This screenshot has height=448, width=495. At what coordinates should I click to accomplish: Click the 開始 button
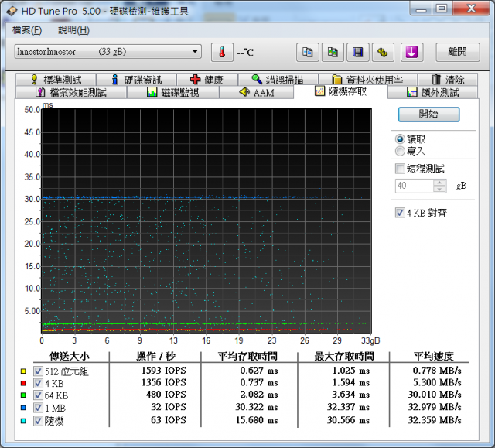pyautogui.click(x=428, y=115)
